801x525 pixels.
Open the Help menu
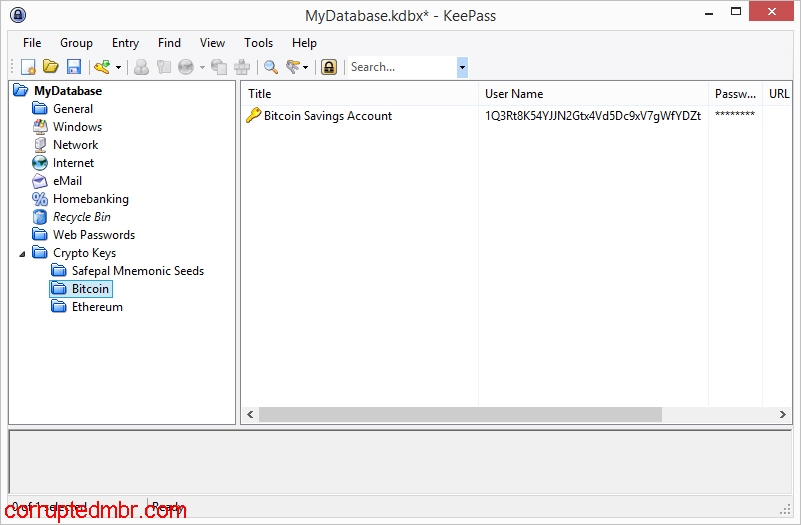click(x=304, y=43)
